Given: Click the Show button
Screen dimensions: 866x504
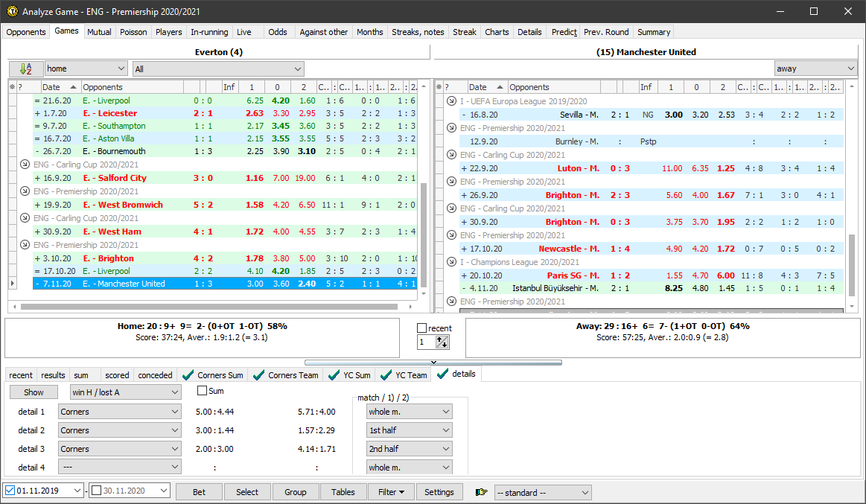Looking at the screenshot, I should (34, 392).
